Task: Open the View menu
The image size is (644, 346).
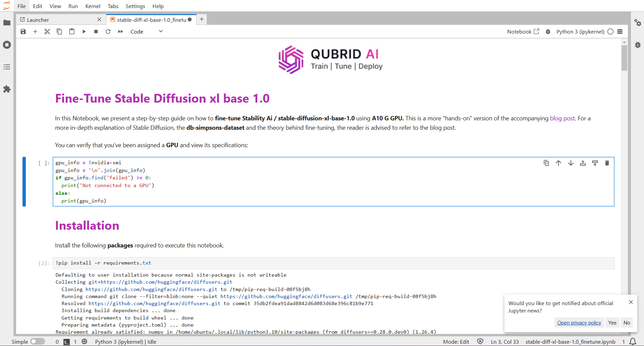Action: [x=55, y=6]
